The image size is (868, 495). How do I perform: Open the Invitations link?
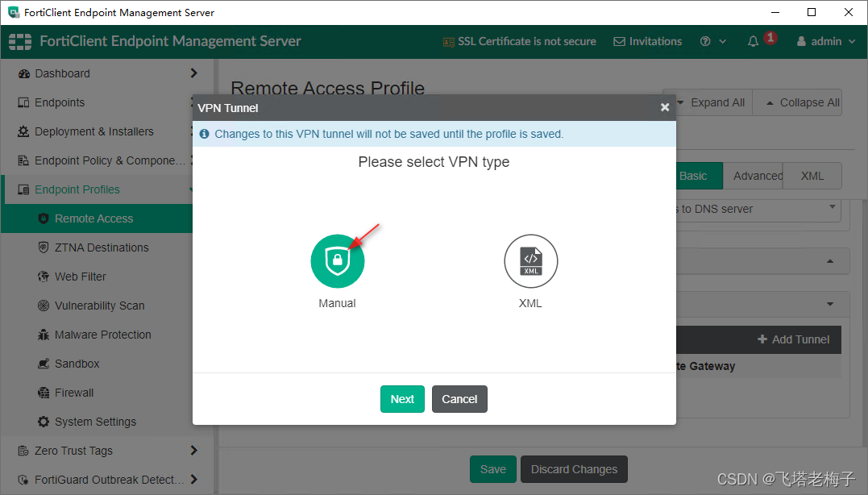[x=648, y=42]
